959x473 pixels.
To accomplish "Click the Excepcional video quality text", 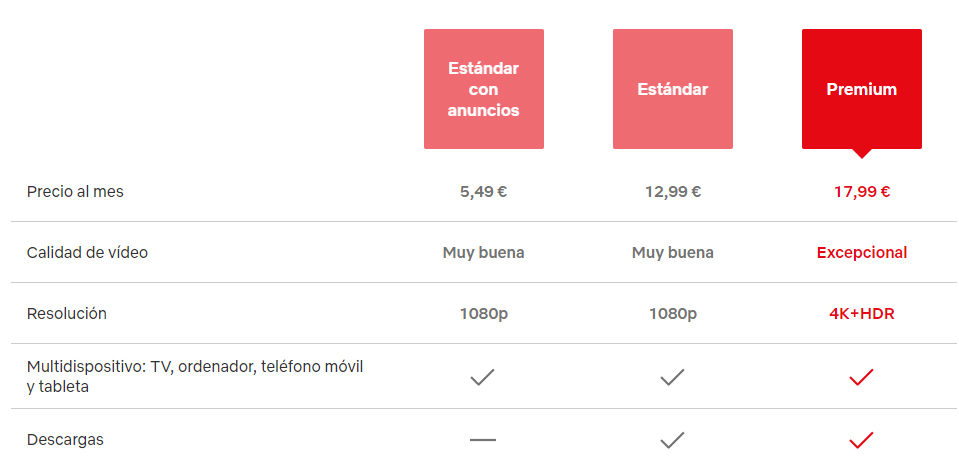I will (x=862, y=252).
